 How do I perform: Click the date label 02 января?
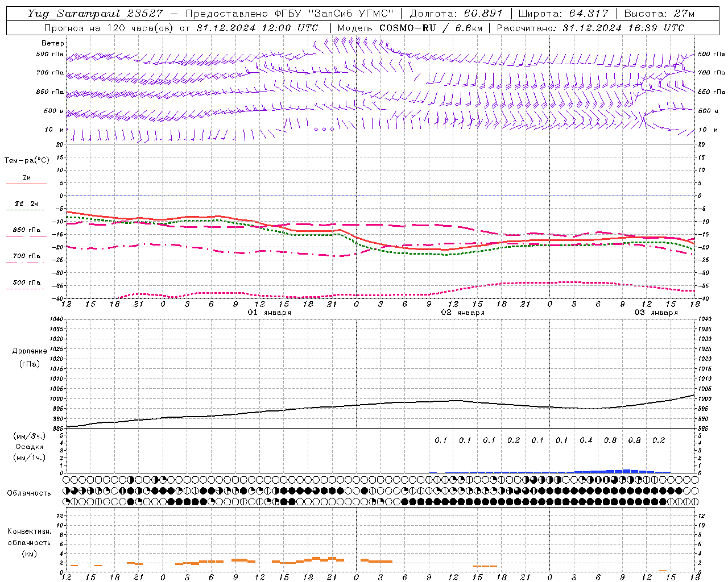coord(463,313)
